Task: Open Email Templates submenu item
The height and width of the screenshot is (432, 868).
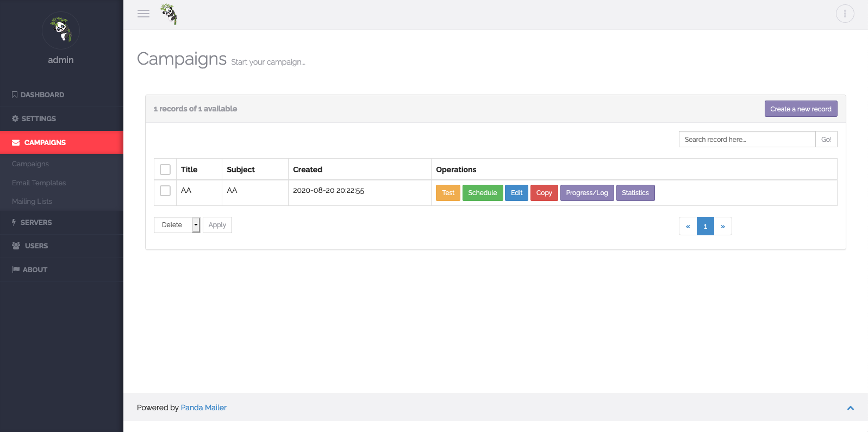Action: (x=39, y=183)
